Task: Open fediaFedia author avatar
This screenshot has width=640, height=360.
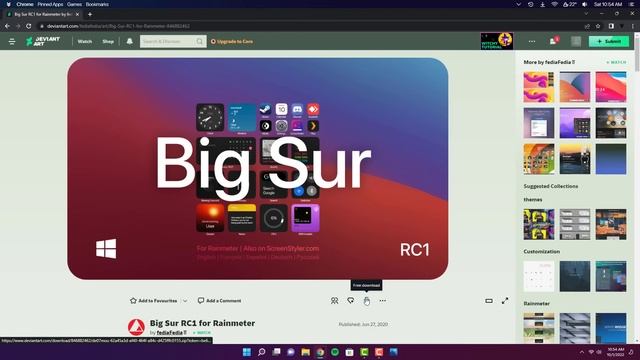Action: tap(136, 327)
